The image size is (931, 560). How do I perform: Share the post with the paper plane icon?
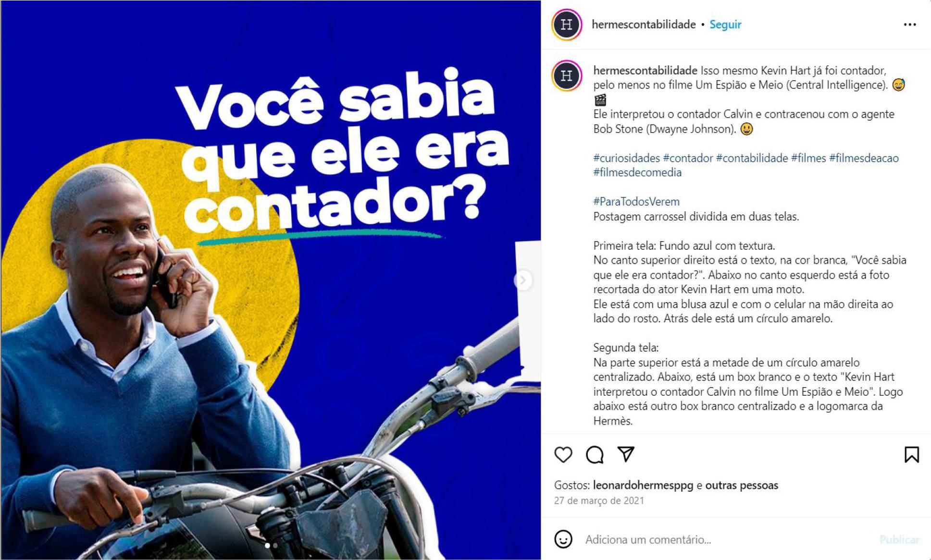pos(626,454)
